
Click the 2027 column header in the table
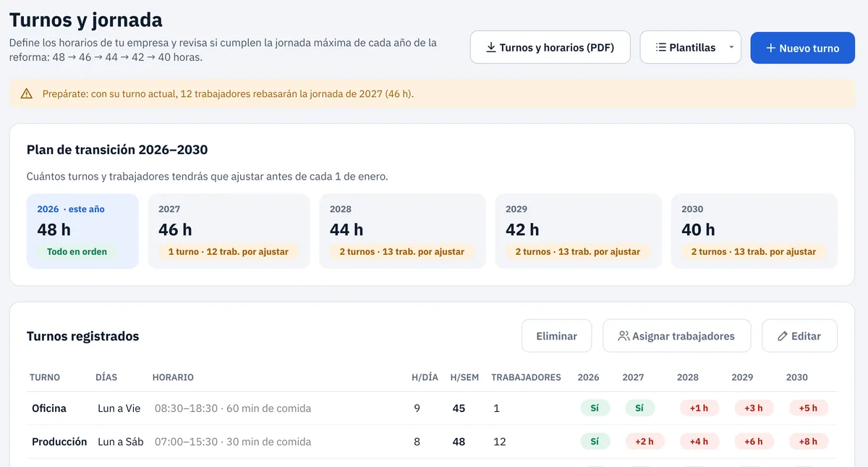pyautogui.click(x=633, y=377)
